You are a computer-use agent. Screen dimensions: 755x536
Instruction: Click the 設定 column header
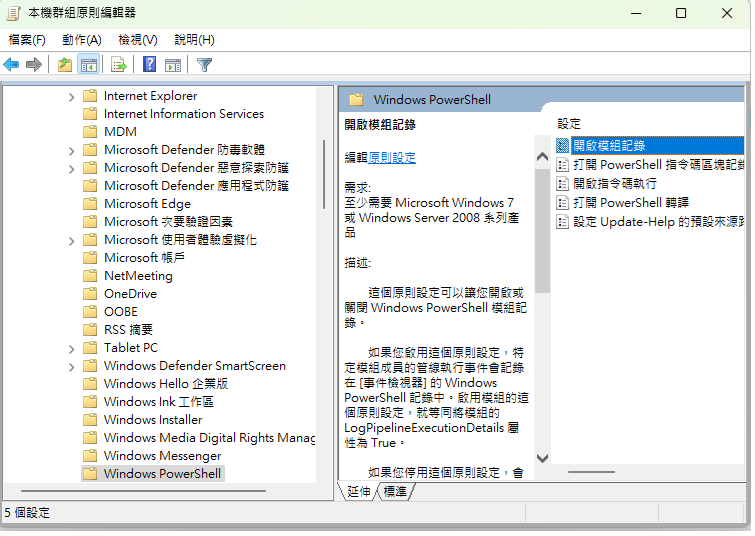click(569, 124)
